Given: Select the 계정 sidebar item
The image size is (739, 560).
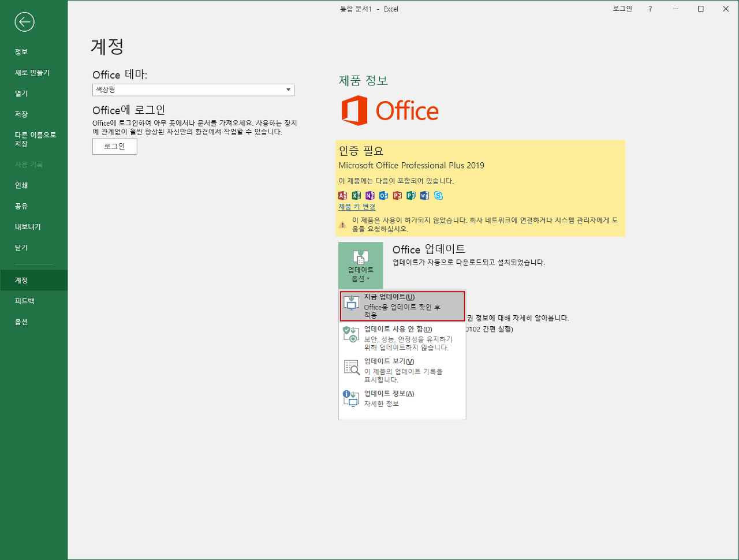Looking at the screenshot, I should (x=33, y=281).
